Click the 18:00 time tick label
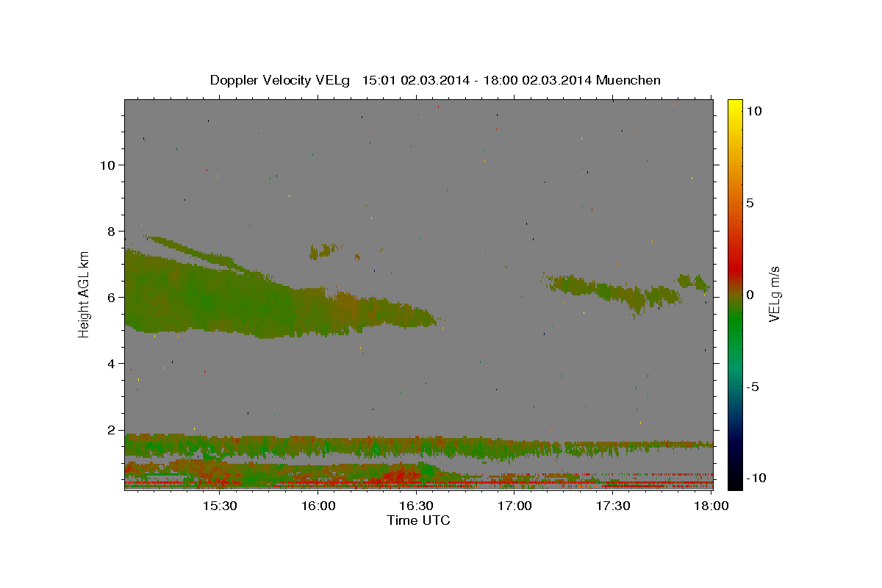Viewport: 882px width, 588px height. [x=711, y=506]
